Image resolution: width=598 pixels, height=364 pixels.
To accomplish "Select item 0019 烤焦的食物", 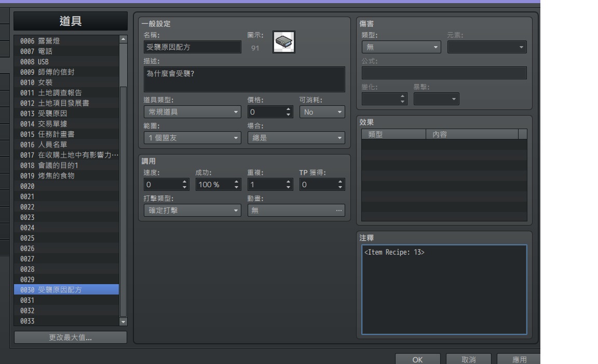I will pos(66,176).
